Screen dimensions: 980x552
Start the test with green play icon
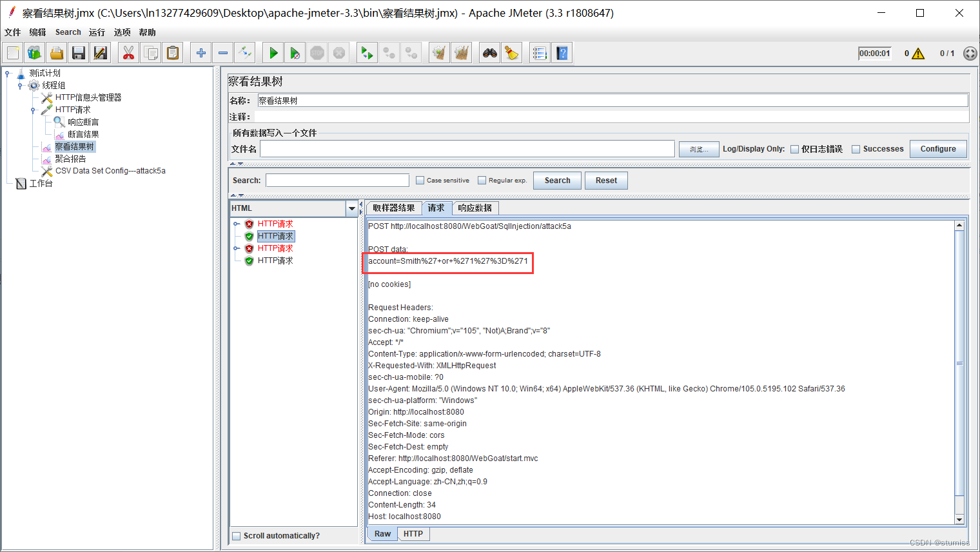coord(273,53)
